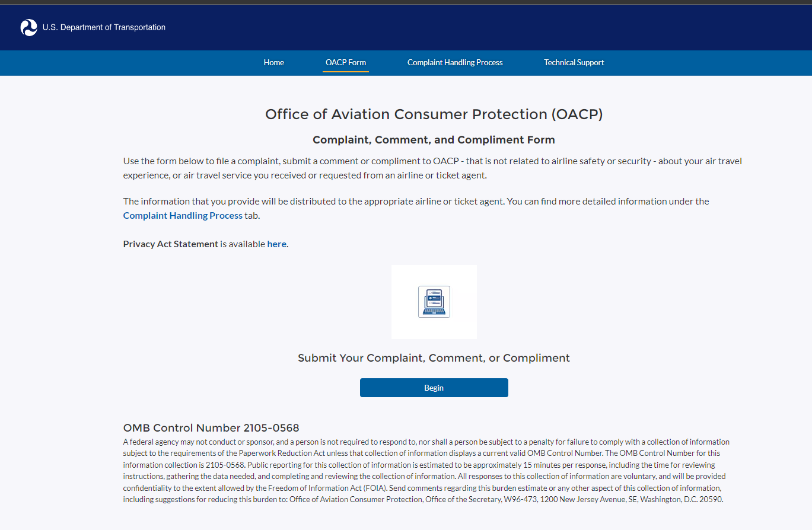The image size is (812, 530).
Task: Click the paragraph starting 'Use the form below'
Action: click(432, 168)
